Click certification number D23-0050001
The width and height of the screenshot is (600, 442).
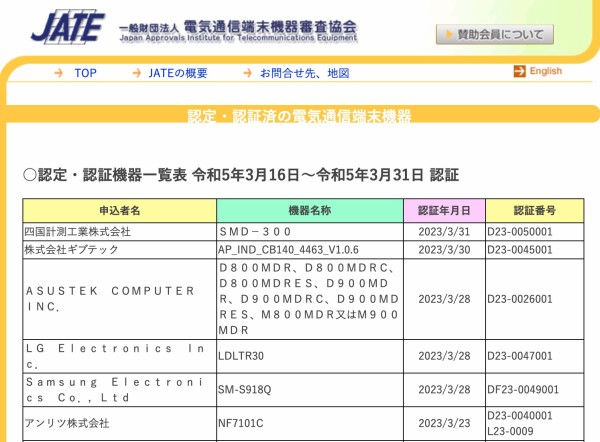[520, 232]
